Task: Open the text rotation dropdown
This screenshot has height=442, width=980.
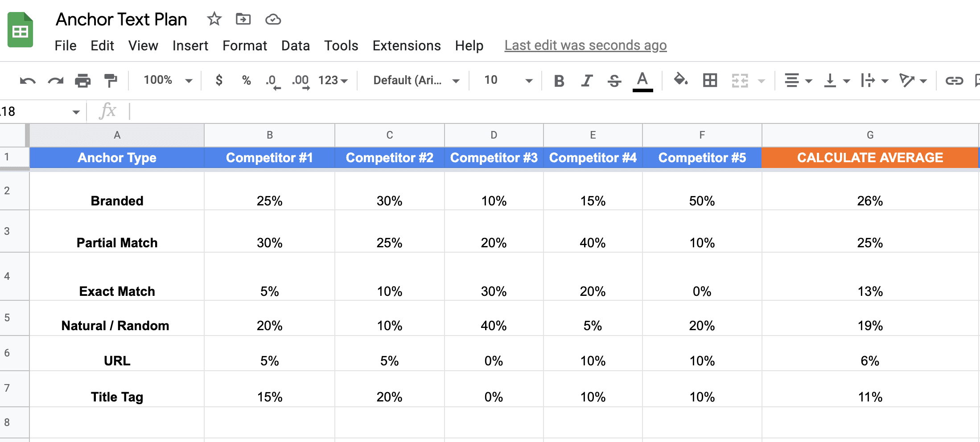Action: coord(913,81)
